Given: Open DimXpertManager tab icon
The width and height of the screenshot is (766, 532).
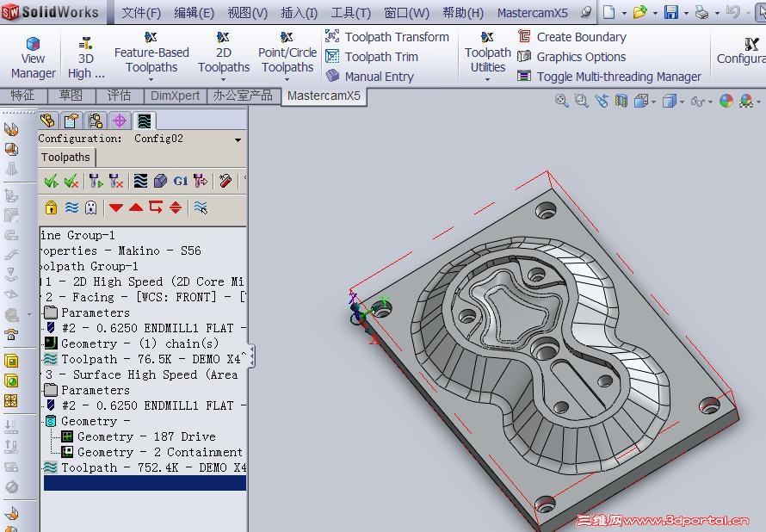Looking at the screenshot, I should (120, 121).
